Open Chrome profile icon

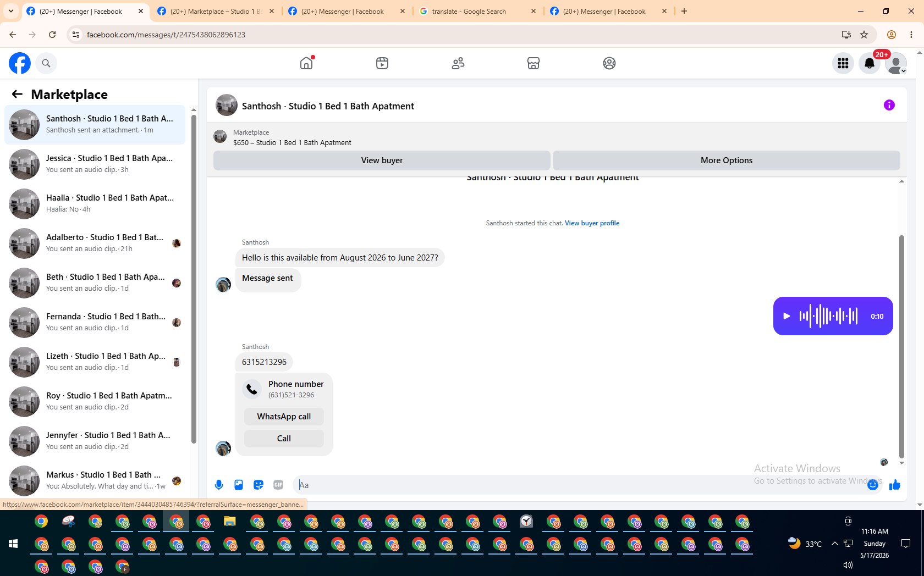coord(892,35)
